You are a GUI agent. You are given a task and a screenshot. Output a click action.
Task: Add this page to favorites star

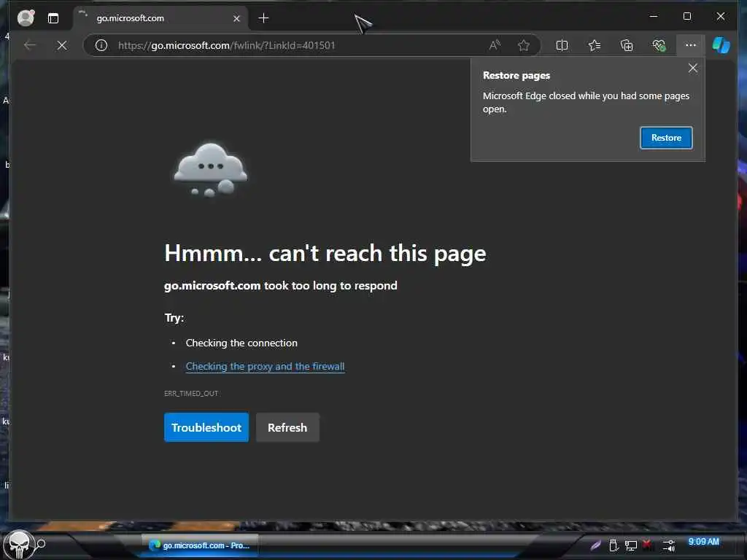[x=524, y=45]
